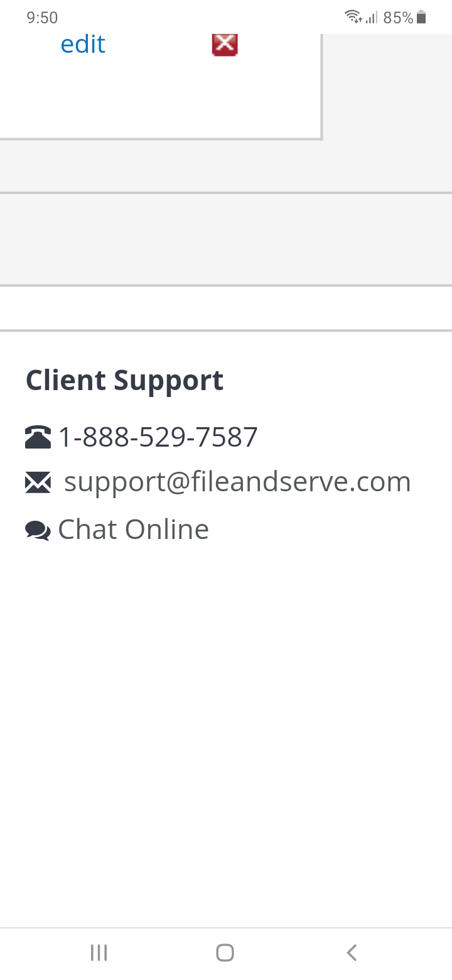Image resolution: width=452 pixels, height=980 pixels.
Task: Call the 1-888-529-7587 support number
Action: coord(158,437)
